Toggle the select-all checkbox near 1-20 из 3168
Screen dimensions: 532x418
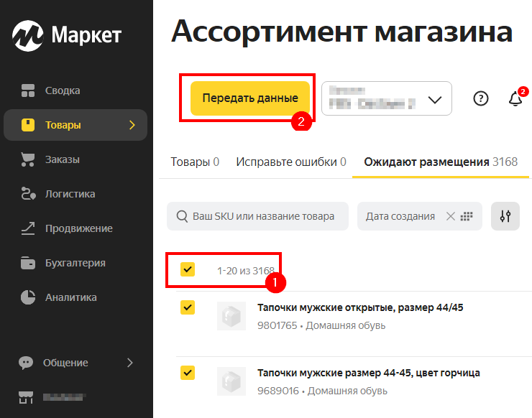(188, 269)
